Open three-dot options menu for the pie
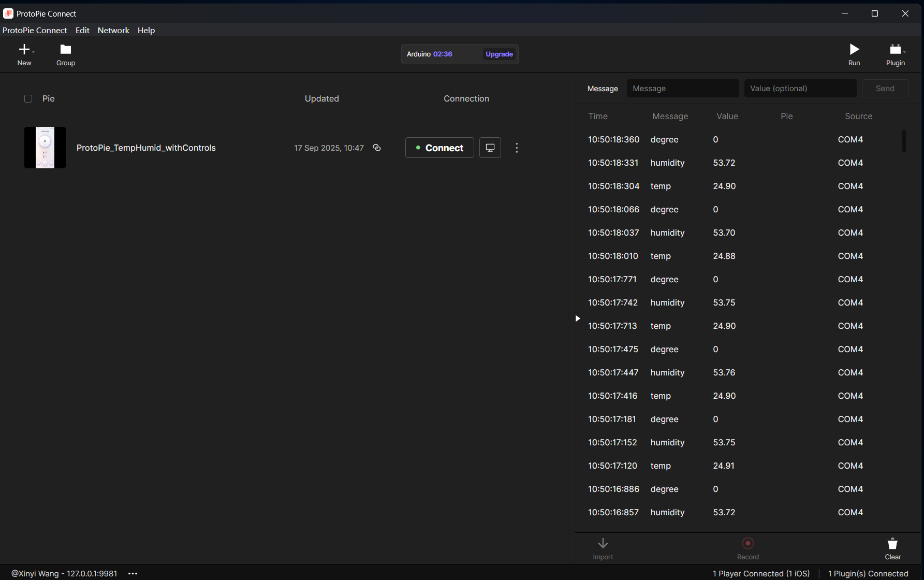 517,148
